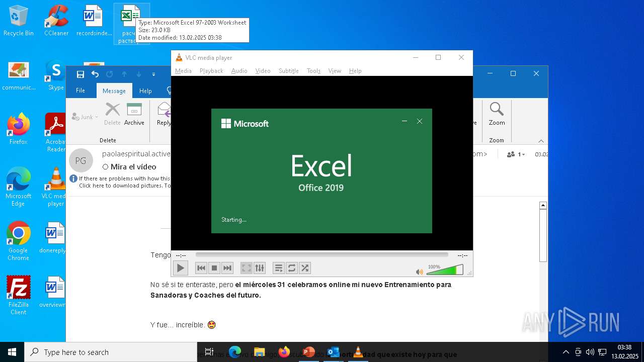644x362 pixels.
Task: Start playback with VLC Play button
Action: (x=180, y=268)
